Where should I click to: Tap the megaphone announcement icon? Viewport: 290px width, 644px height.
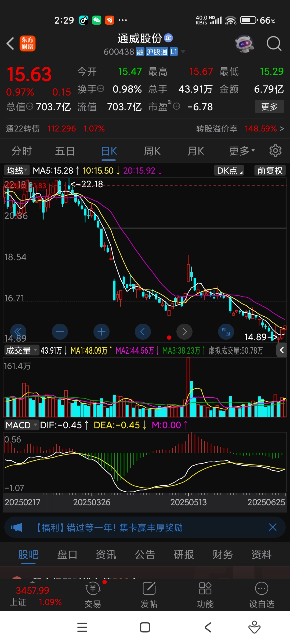[x=17, y=527]
